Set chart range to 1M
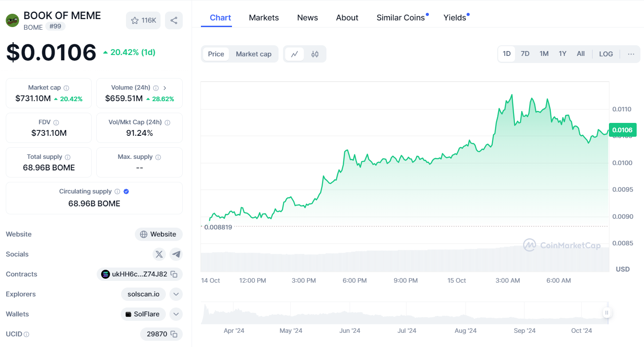This screenshot has height=347, width=644. pyautogui.click(x=544, y=54)
